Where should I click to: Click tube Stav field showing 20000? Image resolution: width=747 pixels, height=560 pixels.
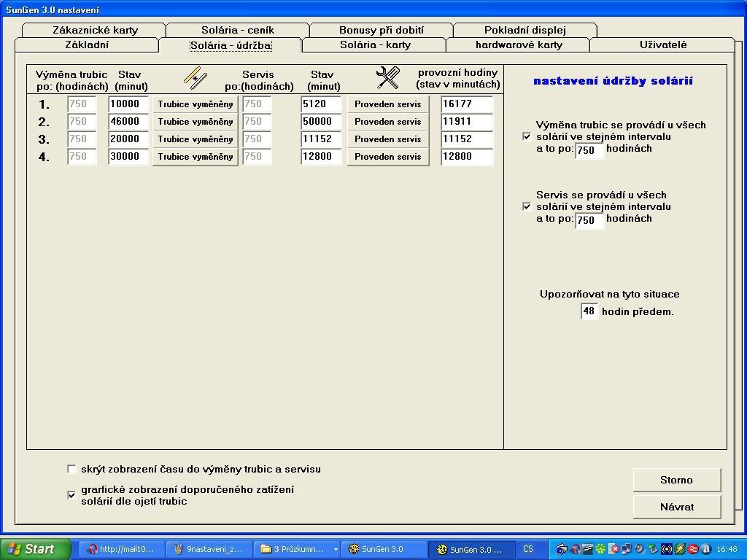click(128, 139)
